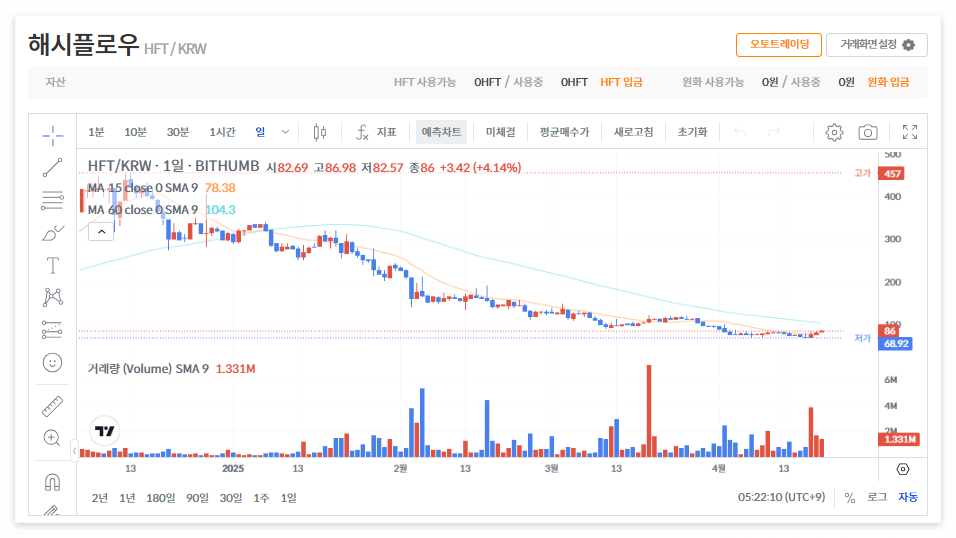Open the emoji icons tool
This screenshot has height=538, width=956.
pos(52,363)
